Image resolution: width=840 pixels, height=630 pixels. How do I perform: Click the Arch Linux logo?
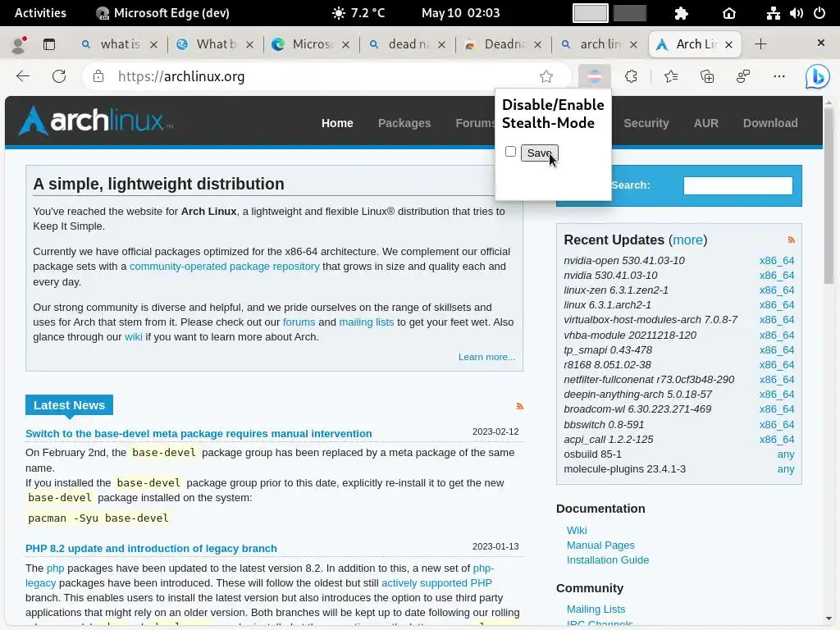[x=96, y=121]
